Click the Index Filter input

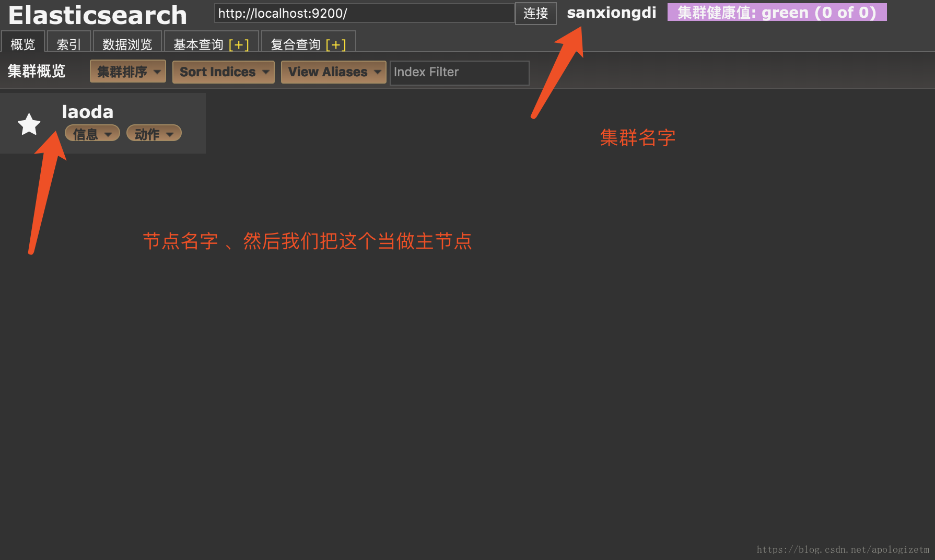click(460, 72)
